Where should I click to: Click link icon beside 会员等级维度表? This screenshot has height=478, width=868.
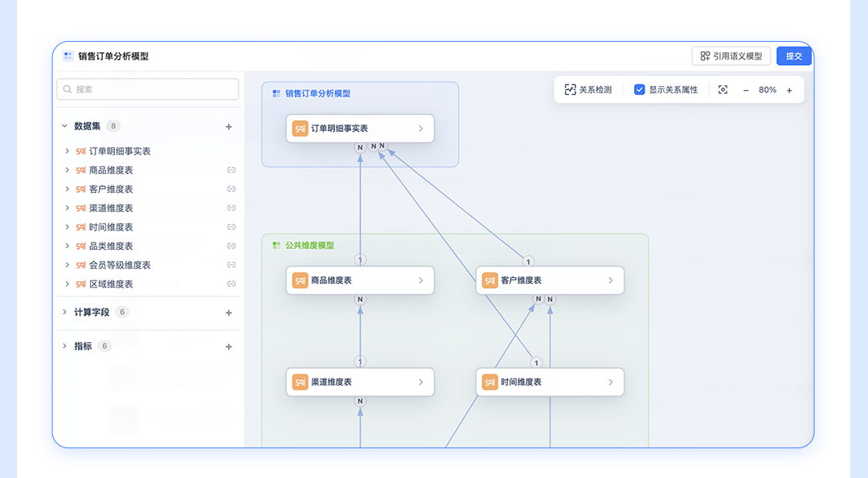tap(231, 265)
